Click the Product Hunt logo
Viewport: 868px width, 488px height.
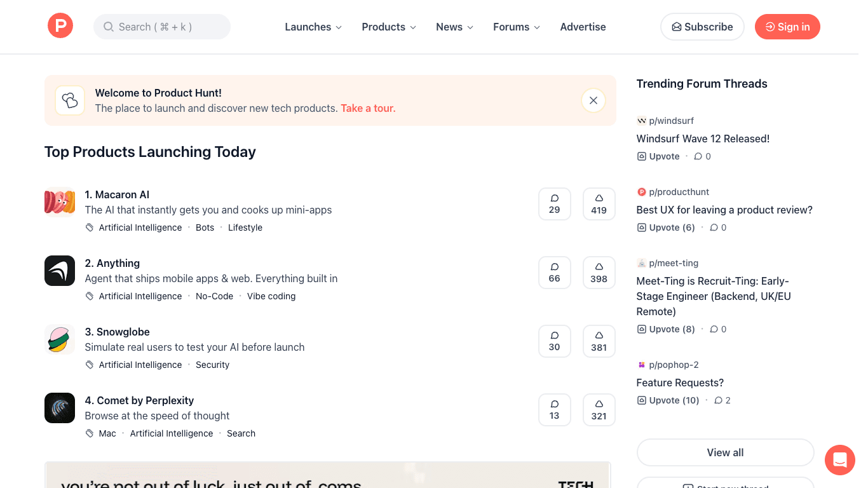(x=60, y=25)
